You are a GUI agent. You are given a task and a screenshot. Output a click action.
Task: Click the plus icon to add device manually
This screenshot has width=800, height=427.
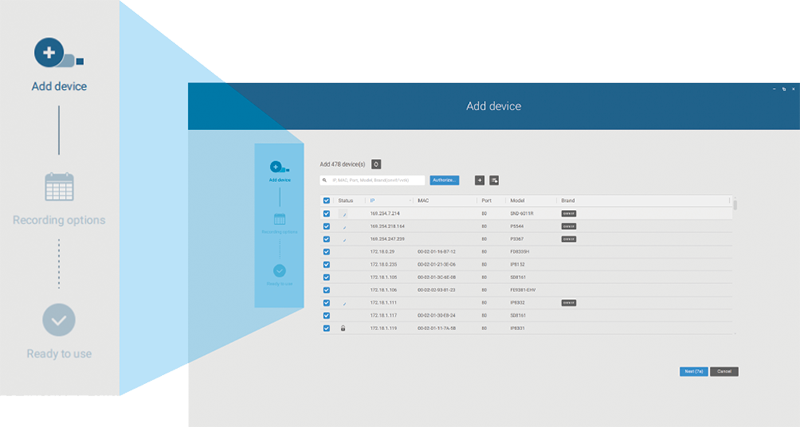click(x=480, y=180)
